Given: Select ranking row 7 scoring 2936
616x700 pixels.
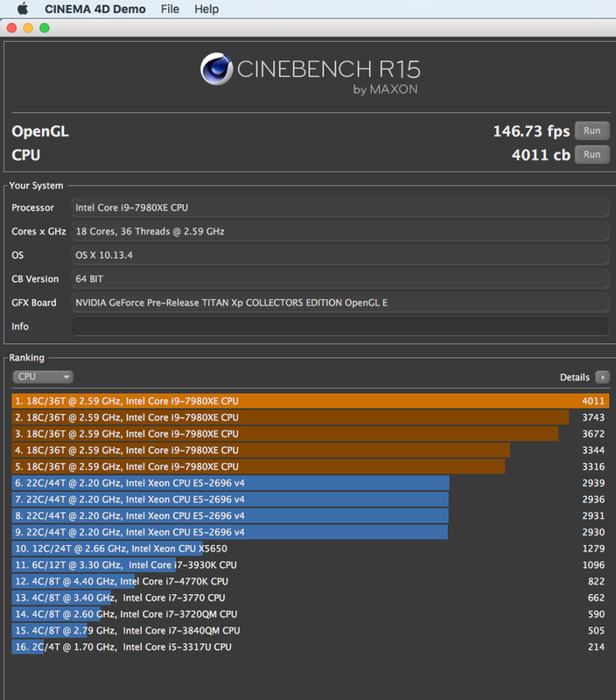Looking at the screenshot, I should point(311,500).
